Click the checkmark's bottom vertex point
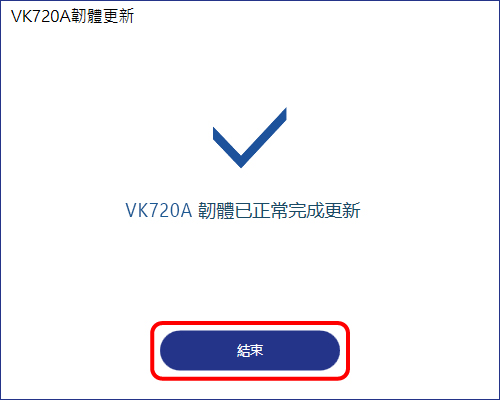 click(x=241, y=164)
